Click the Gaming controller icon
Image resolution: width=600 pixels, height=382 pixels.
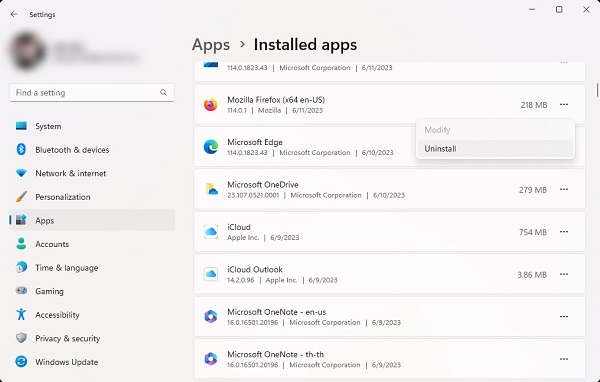tap(21, 291)
